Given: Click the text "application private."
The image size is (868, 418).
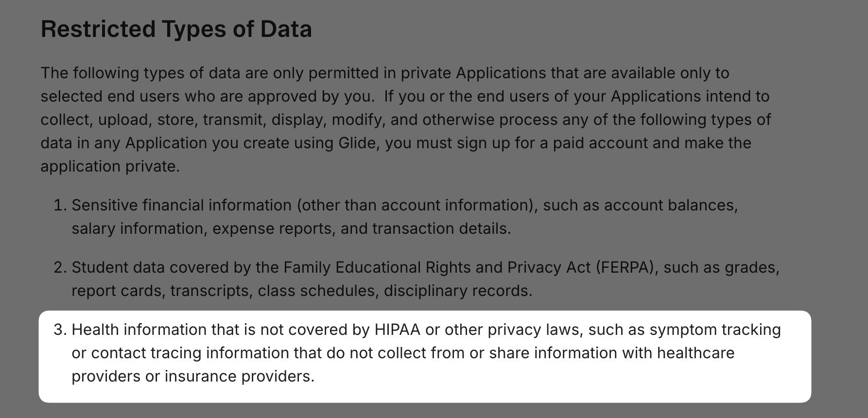Looking at the screenshot, I should (x=110, y=166).
